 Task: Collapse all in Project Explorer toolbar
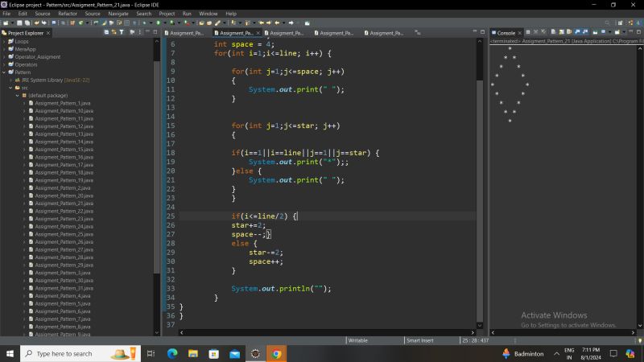pyautogui.click(x=106, y=32)
